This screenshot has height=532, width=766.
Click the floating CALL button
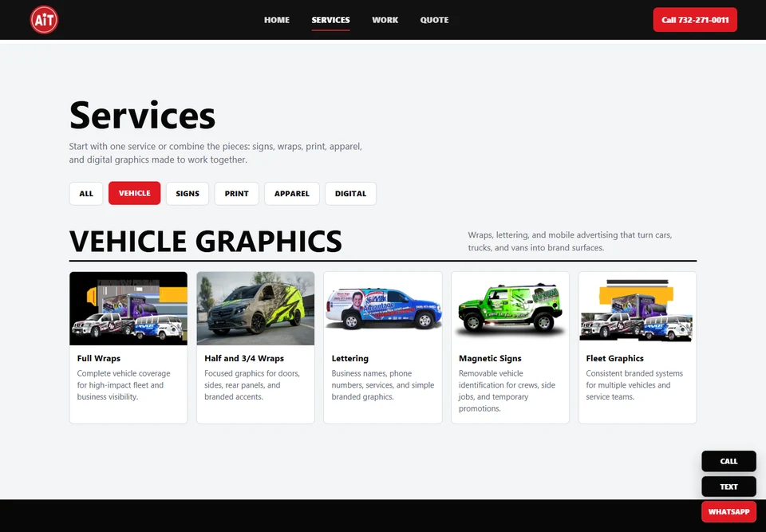tap(728, 461)
